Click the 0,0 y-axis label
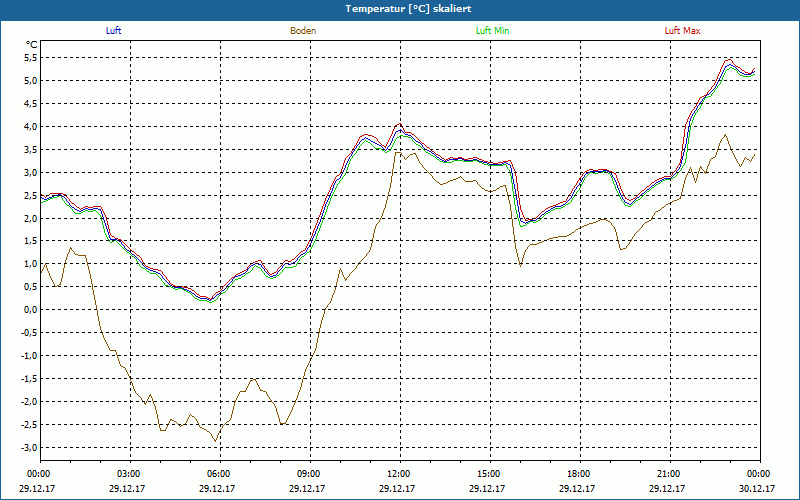 tap(31, 310)
